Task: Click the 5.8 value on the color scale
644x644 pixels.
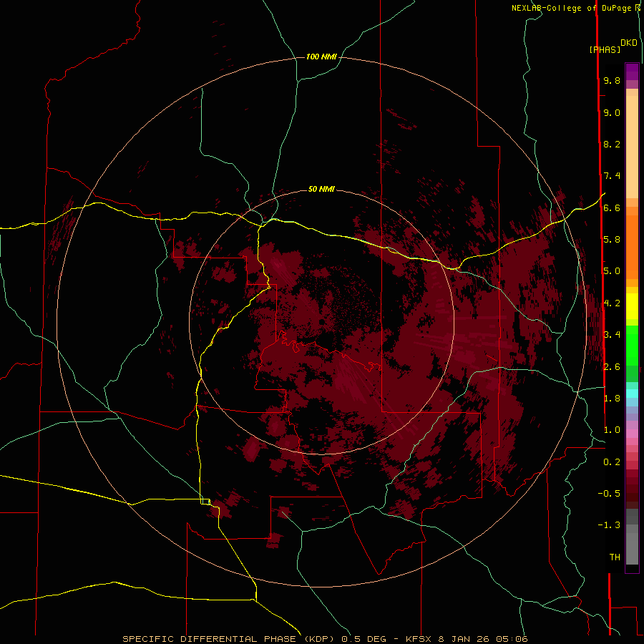Action: point(612,240)
